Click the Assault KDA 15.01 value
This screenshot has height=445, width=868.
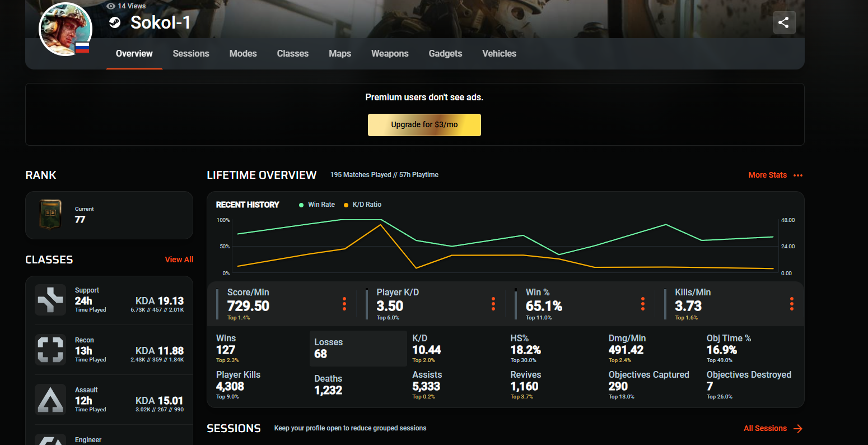[x=160, y=401]
